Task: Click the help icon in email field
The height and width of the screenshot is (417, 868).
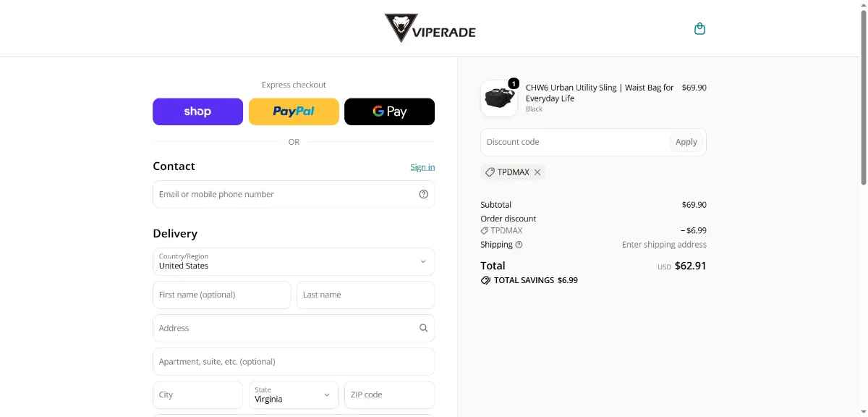Action: coord(424,194)
